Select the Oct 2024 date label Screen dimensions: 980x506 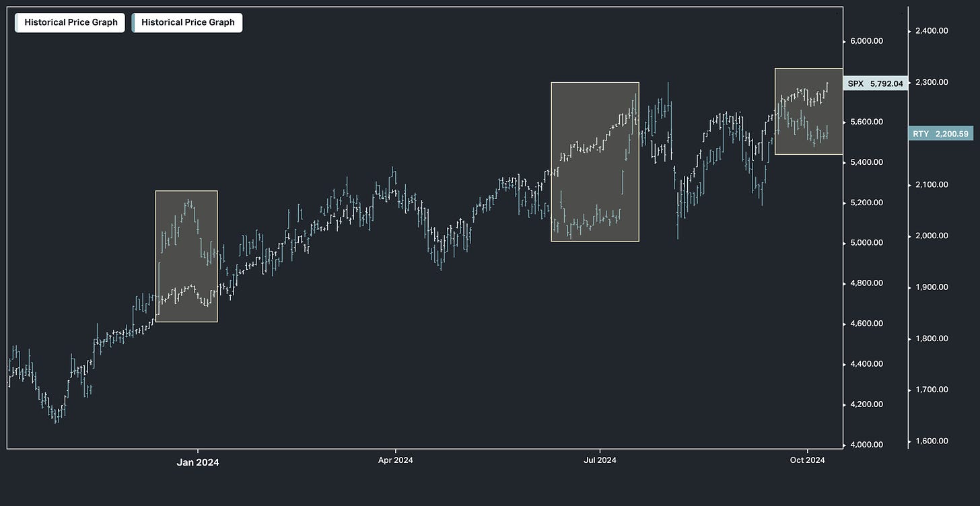(807, 460)
